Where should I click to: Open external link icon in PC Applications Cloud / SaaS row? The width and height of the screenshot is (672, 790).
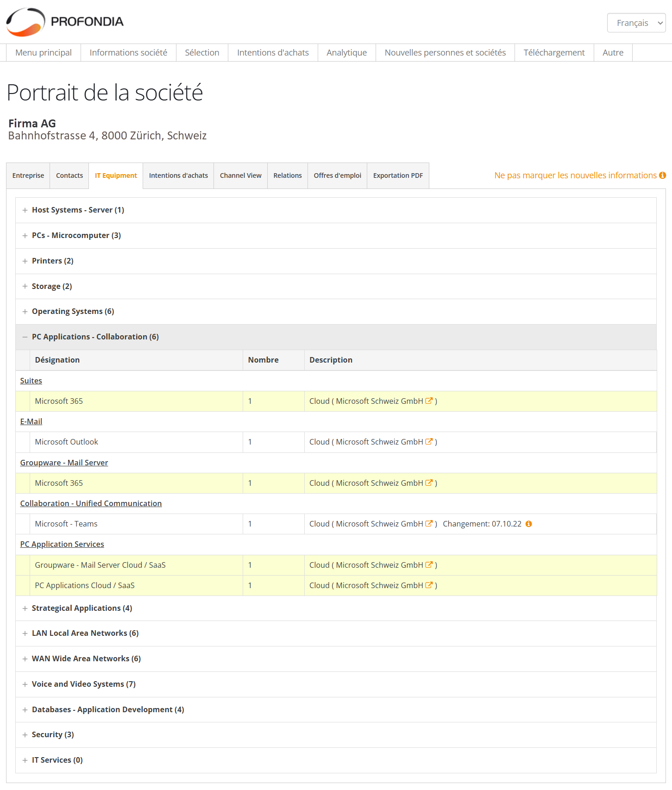[429, 585]
